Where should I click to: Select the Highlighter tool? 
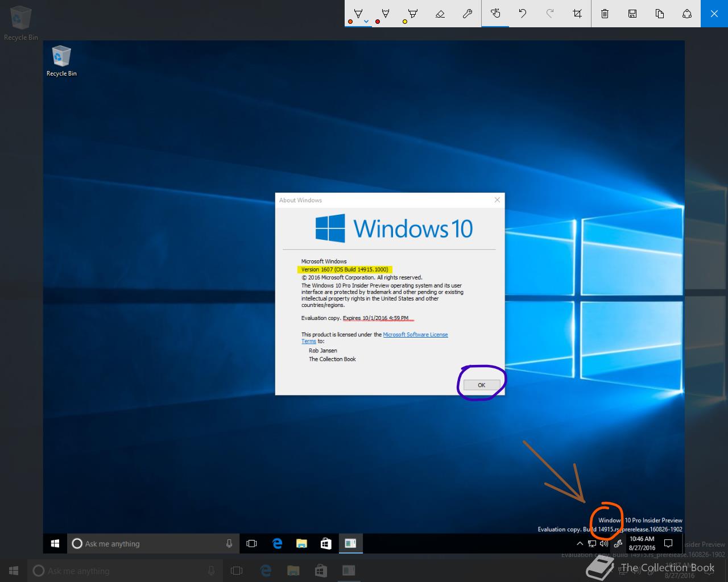point(413,14)
